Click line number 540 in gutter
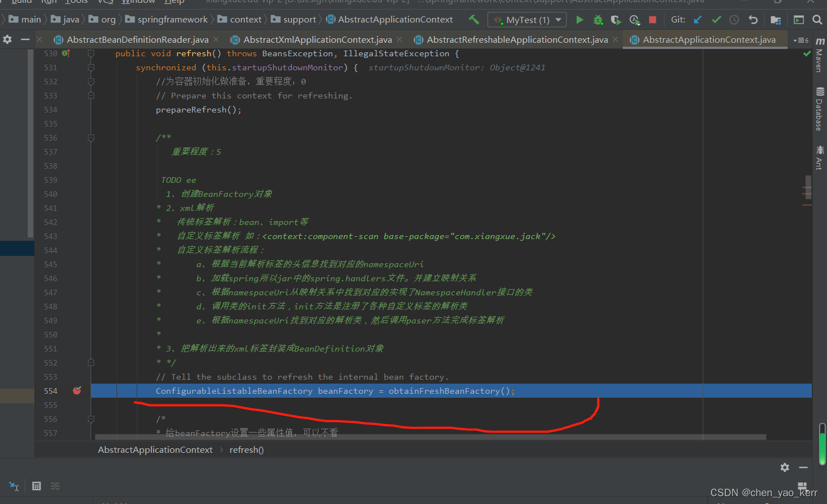 51,194
